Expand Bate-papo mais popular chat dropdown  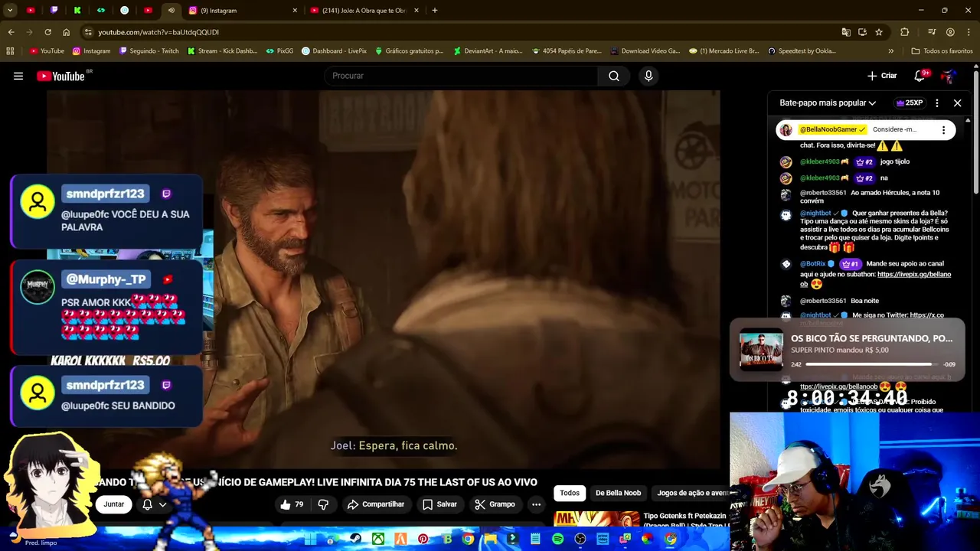[828, 103]
